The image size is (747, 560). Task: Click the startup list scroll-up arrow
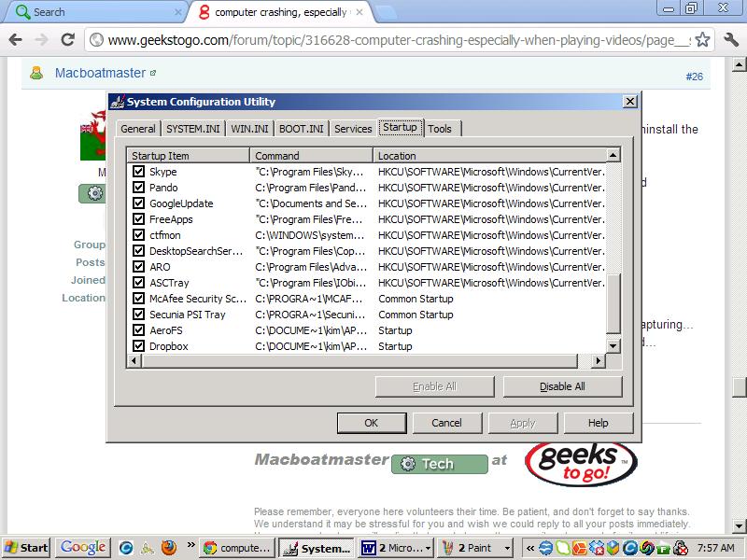pos(613,155)
